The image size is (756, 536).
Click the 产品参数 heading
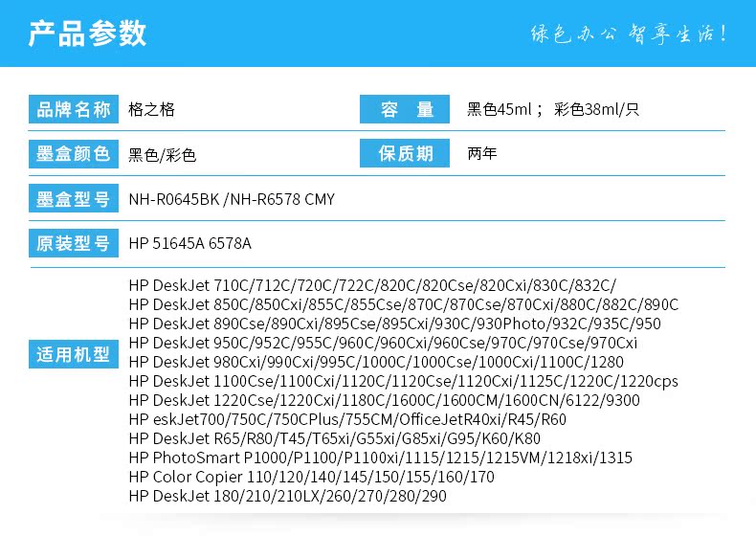[x=87, y=33]
